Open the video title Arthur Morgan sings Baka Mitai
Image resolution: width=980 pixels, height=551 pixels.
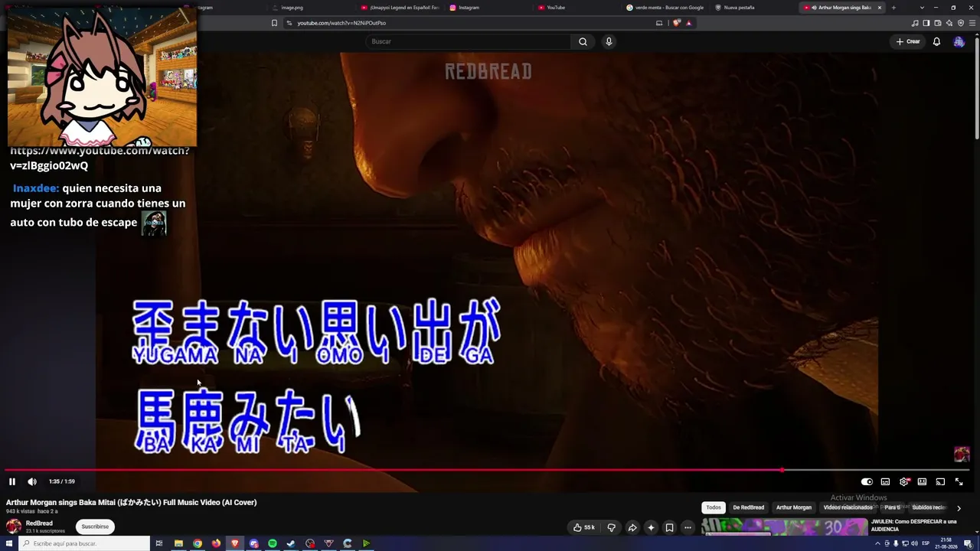click(132, 503)
